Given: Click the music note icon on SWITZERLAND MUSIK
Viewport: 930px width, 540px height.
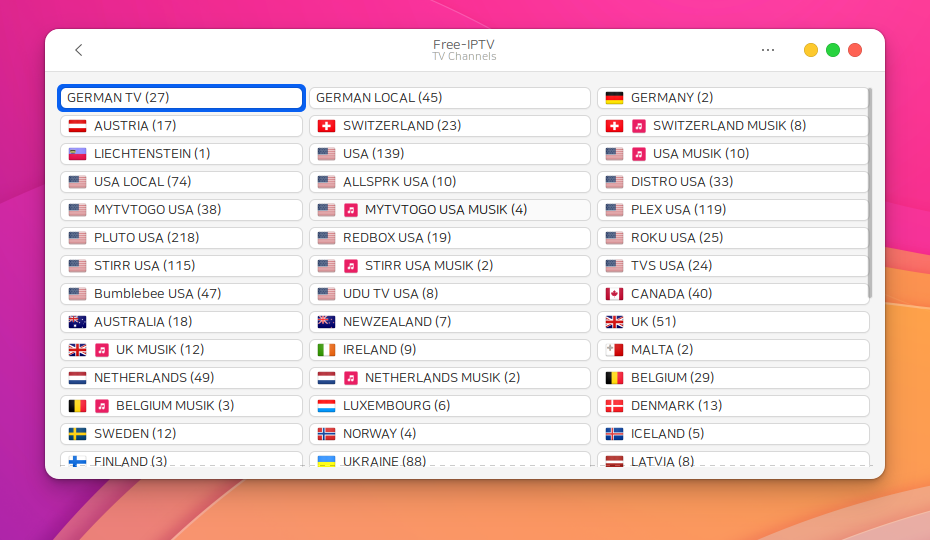Looking at the screenshot, I should [638, 126].
